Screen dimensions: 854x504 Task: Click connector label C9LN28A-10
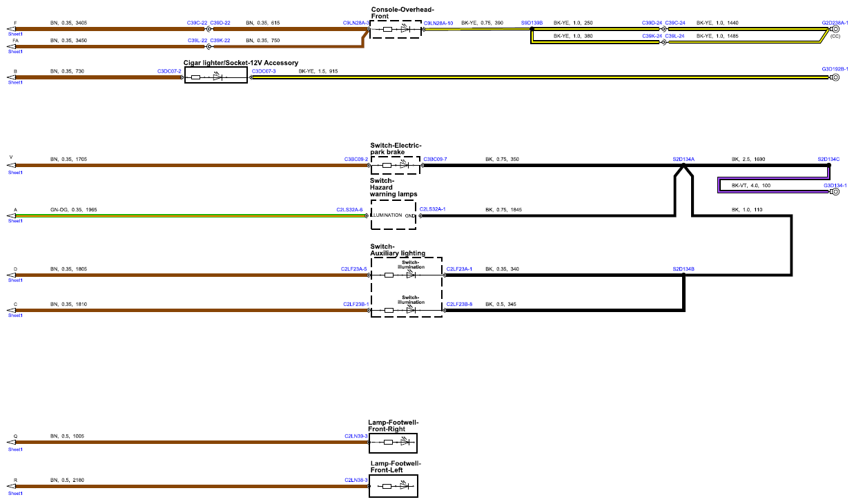pos(438,23)
